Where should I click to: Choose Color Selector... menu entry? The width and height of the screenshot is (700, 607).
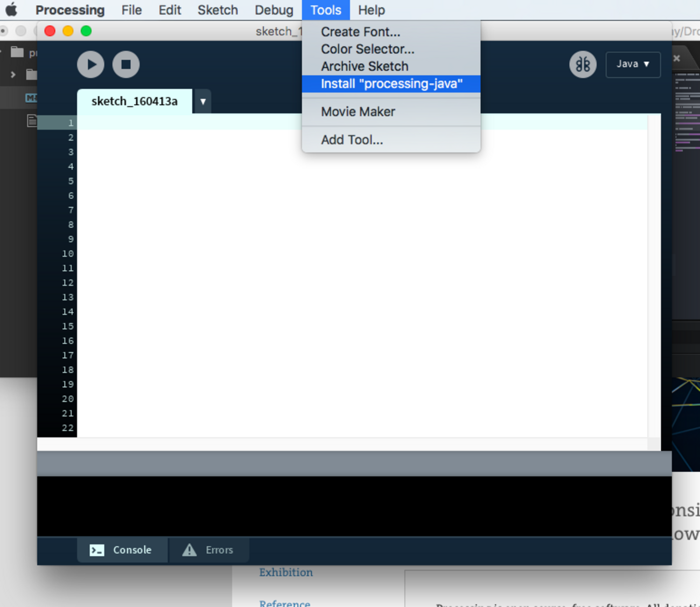[x=391, y=49]
